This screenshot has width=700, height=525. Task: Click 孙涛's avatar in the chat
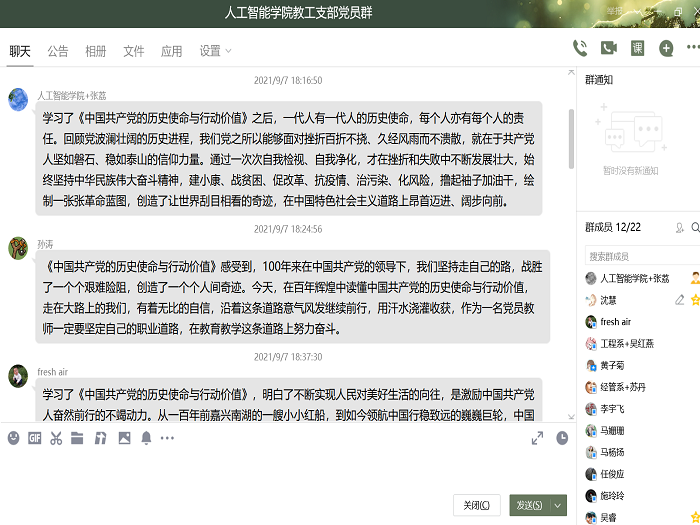click(x=18, y=248)
